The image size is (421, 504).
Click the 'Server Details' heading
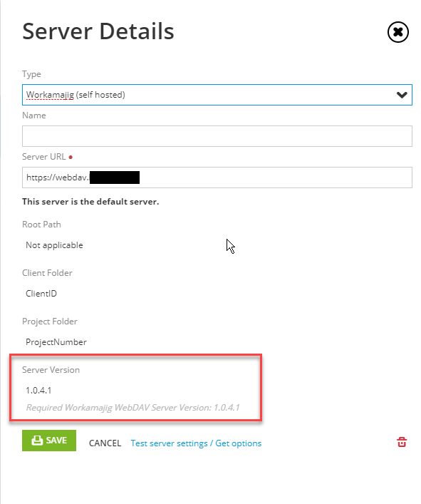(x=98, y=31)
